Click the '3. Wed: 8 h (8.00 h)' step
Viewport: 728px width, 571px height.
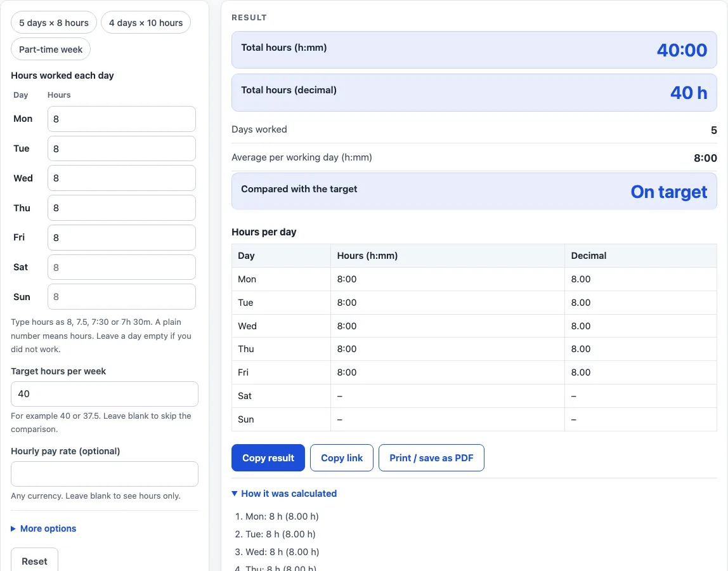[x=277, y=552]
